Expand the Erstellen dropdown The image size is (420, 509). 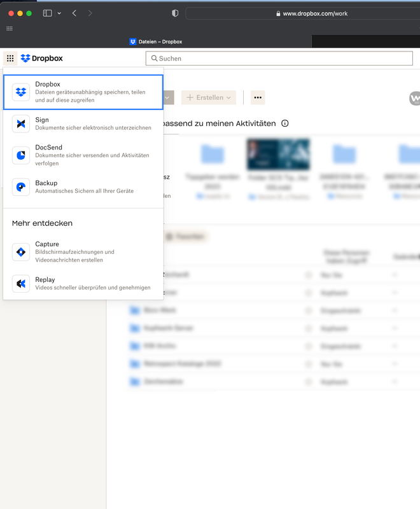pyautogui.click(x=209, y=97)
